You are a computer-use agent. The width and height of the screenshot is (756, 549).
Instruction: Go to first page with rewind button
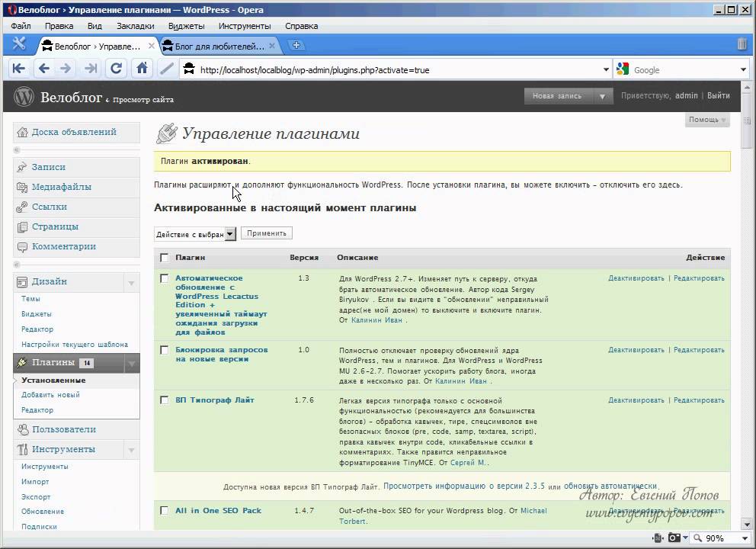tap(19, 69)
